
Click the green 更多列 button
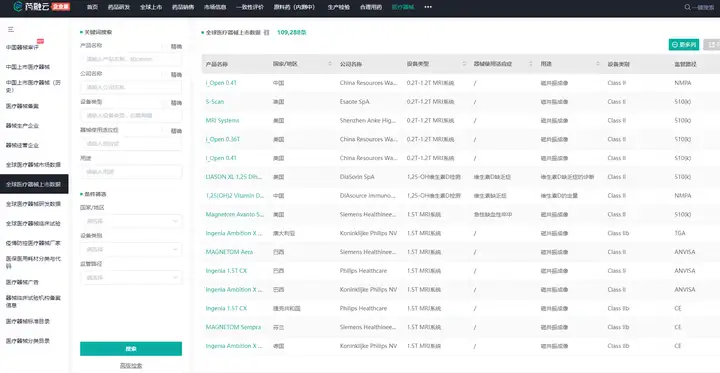(x=684, y=45)
